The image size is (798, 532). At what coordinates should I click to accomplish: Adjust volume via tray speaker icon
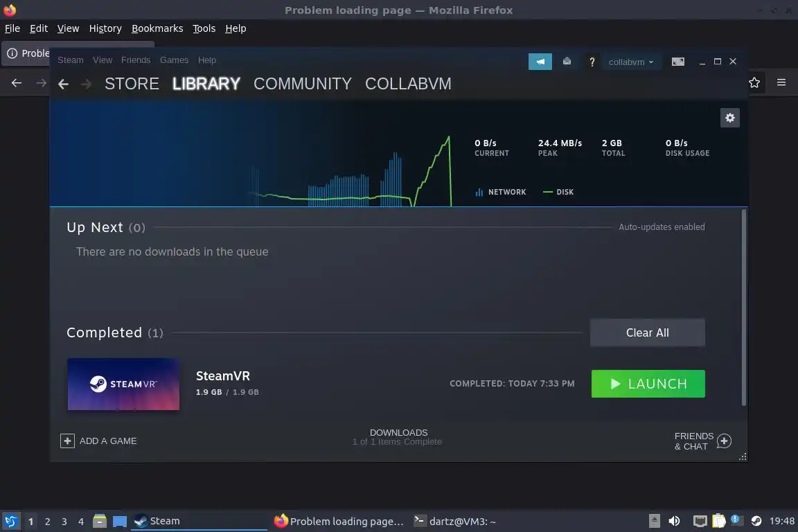(x=674, y=521)
